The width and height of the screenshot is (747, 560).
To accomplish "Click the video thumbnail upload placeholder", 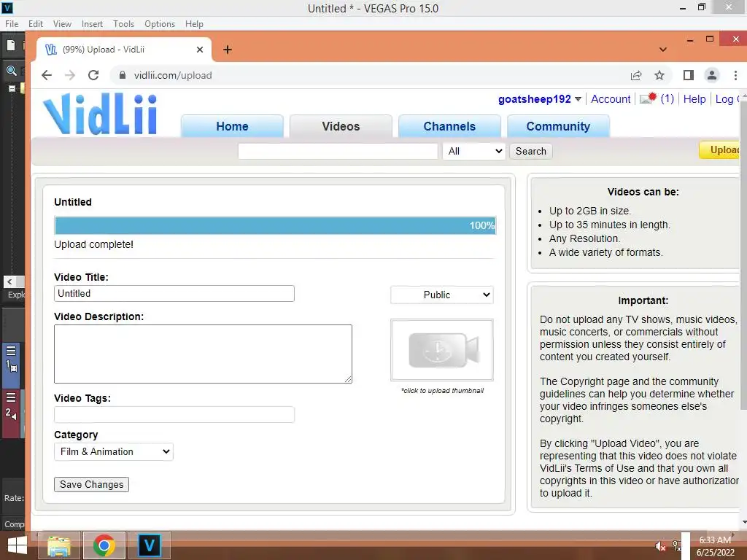I will coord(441,350).
